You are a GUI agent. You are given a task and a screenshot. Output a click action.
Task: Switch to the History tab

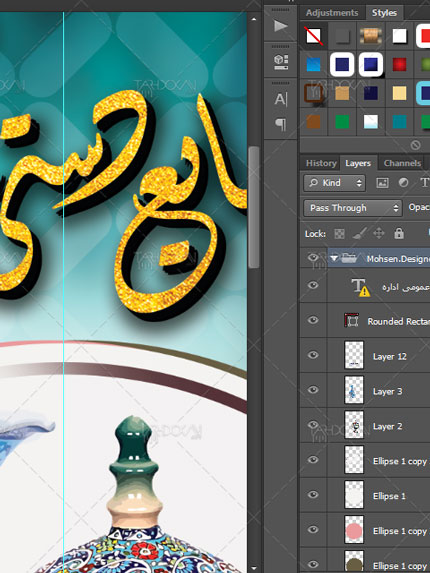coord(321,163)
